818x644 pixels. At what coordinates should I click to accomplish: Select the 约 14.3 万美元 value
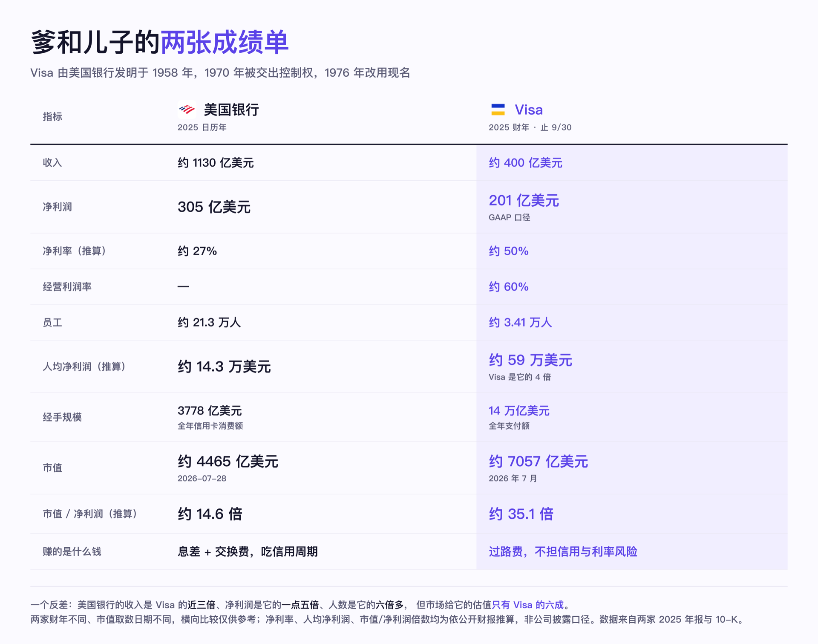tap(224, 367)
